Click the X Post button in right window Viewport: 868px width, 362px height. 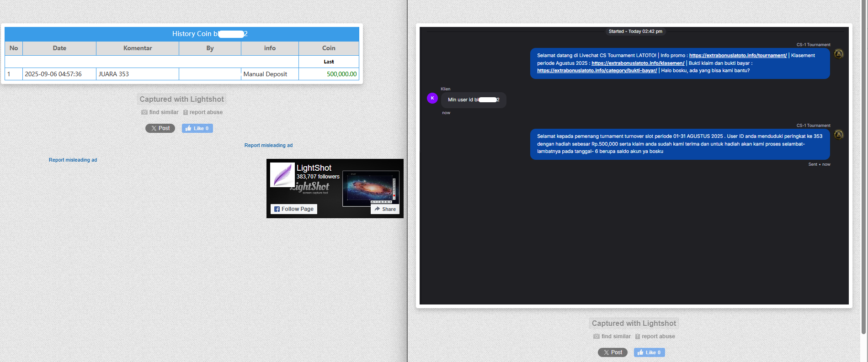click(612, 352)
